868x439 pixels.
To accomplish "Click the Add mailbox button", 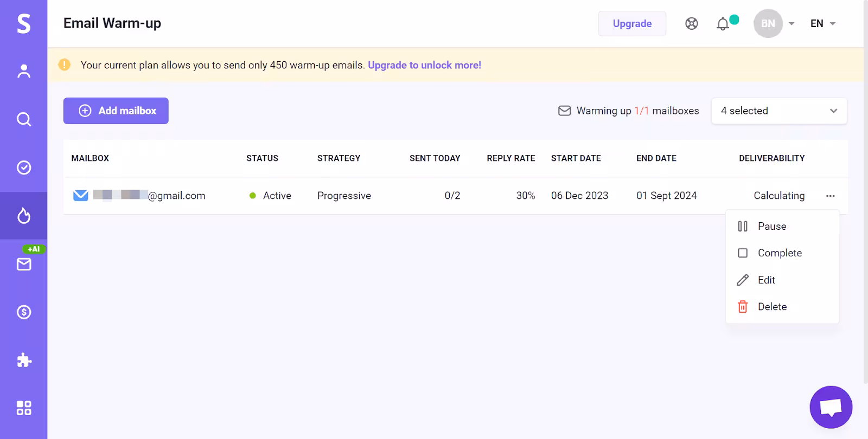I will pos(116,111).
